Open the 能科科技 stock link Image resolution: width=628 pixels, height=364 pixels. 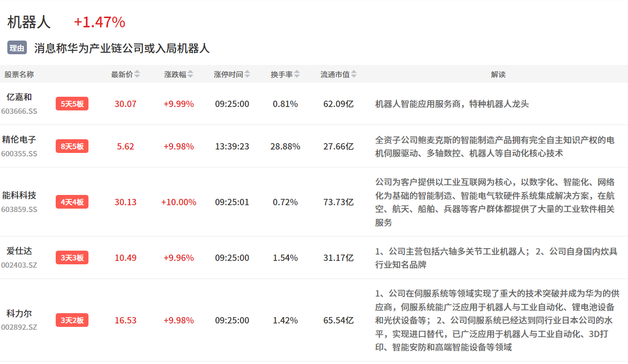point(19,195)
